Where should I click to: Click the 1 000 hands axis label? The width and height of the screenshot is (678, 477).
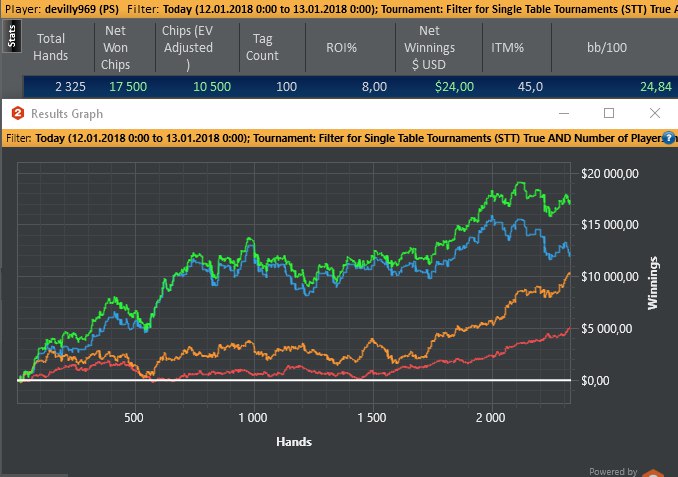tap(253, 418)
